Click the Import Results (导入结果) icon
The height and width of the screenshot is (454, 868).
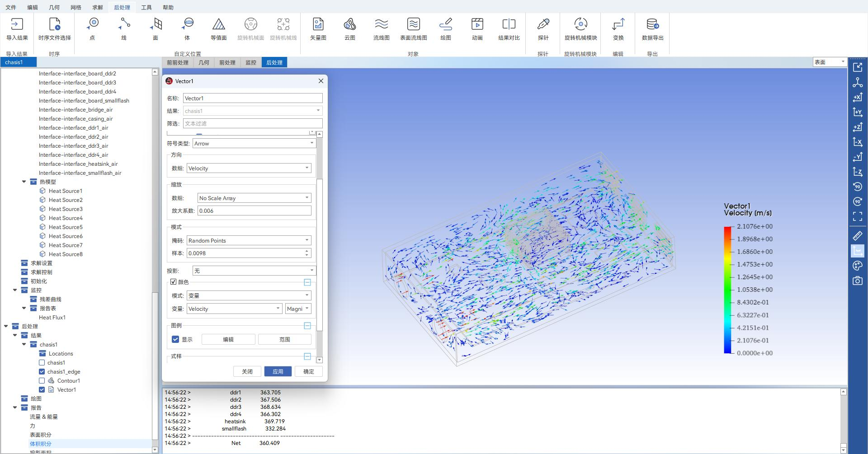point(17,25)
